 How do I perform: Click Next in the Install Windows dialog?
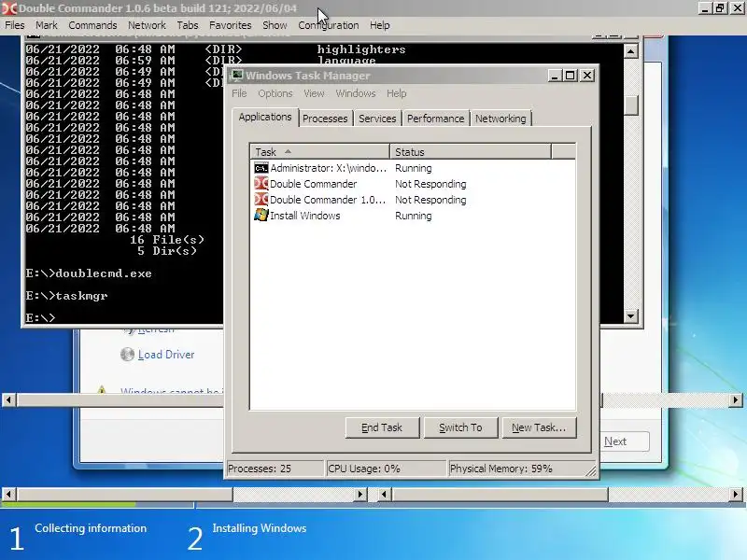pos(624,441)
